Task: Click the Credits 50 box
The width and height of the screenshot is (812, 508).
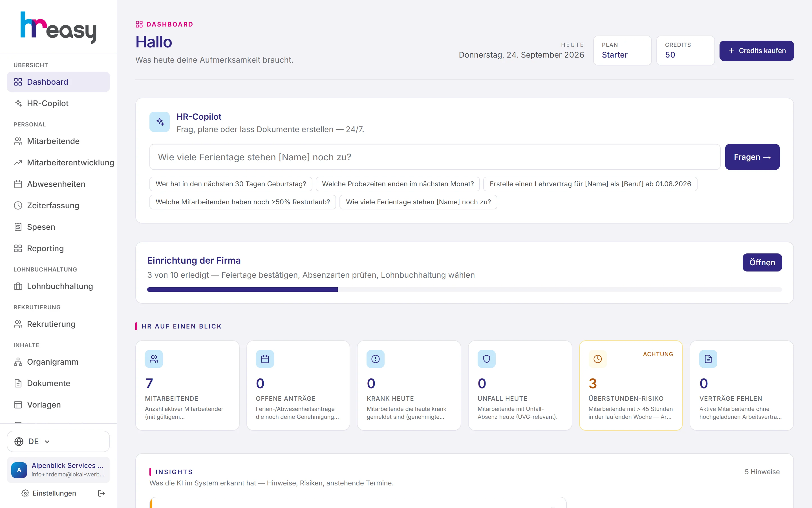Action: coord(685,51)
